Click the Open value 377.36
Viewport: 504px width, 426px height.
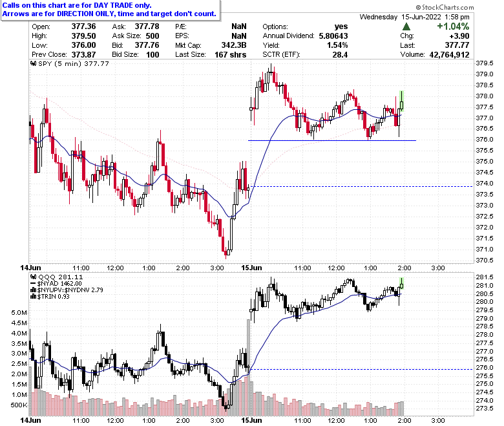83,27
